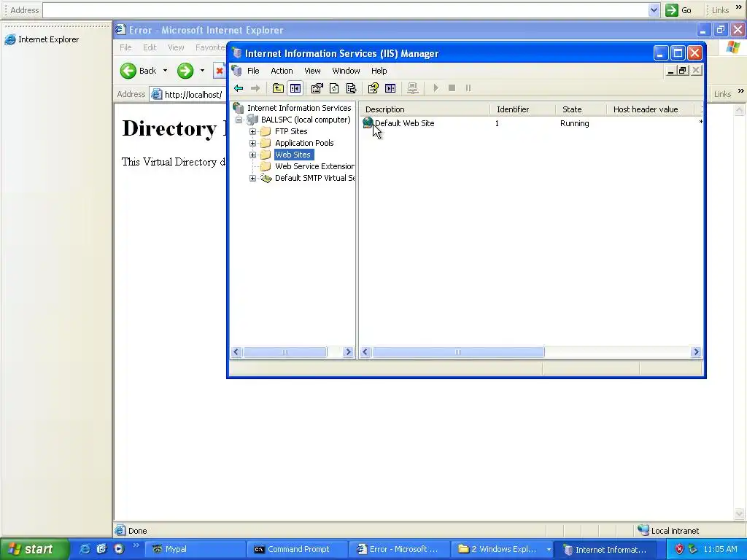Open the File menu in Internet Explorer
Screen dimensions: 747x560
[125, 47]
